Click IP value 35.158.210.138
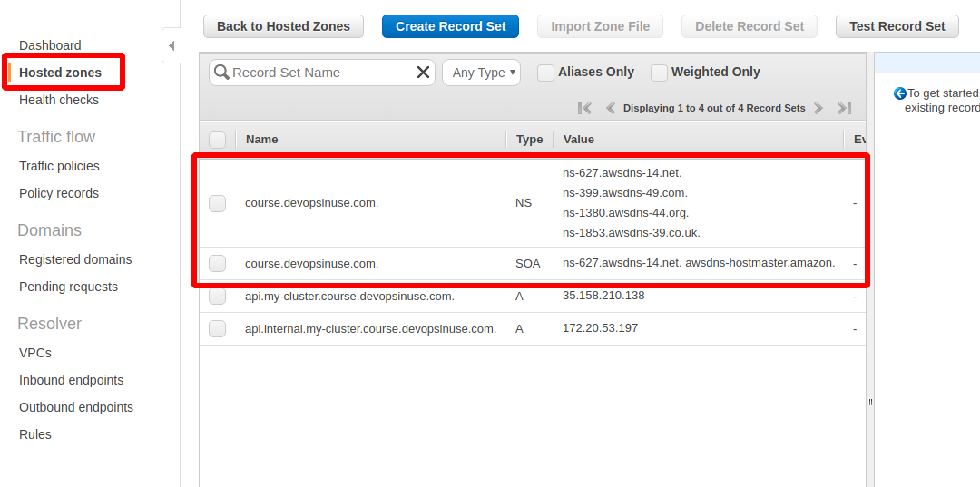Image resolution: width=980 pixels, height=487 pixels. coord(603,296)
